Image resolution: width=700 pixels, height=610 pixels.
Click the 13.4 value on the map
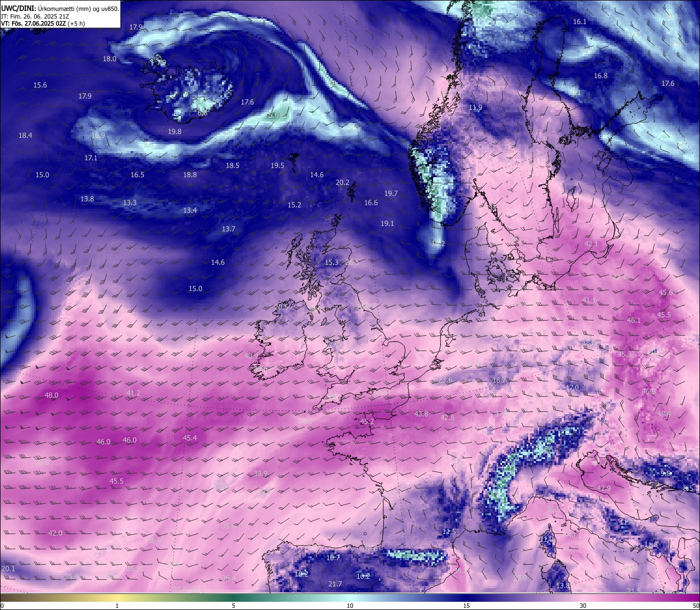point(190,210)
